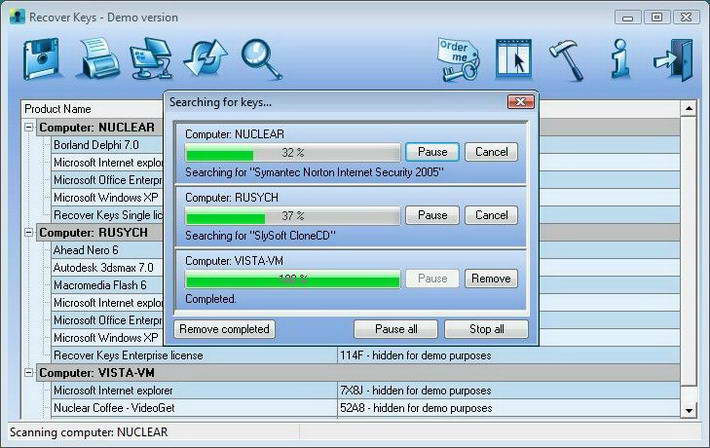Image resolution: width=710 pixels, height=448 pixels.
Task: Click the magnifying glass search icon
Action: pyautogui.click(x=261, y=59)
